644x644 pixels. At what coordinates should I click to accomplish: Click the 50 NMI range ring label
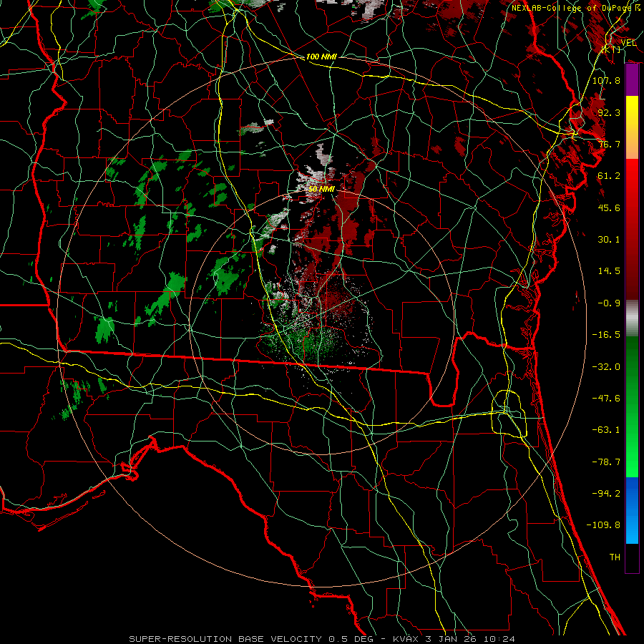(x=321, y=189)
